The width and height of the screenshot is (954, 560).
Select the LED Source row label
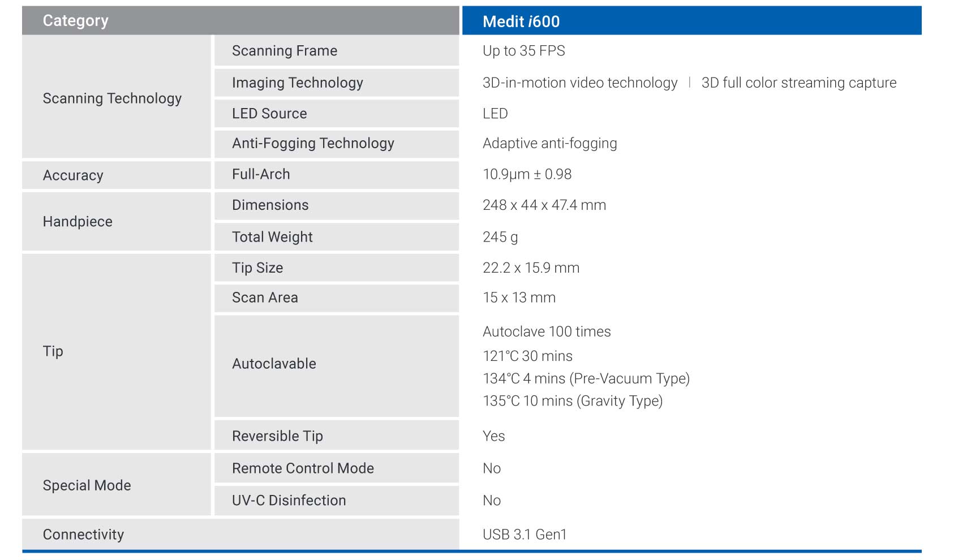(x=337, y=113)
